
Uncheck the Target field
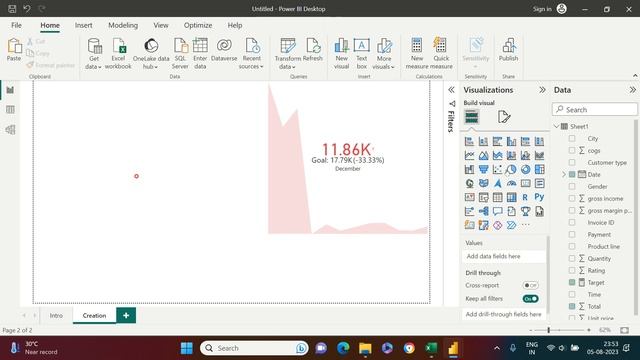pos(572,282)
